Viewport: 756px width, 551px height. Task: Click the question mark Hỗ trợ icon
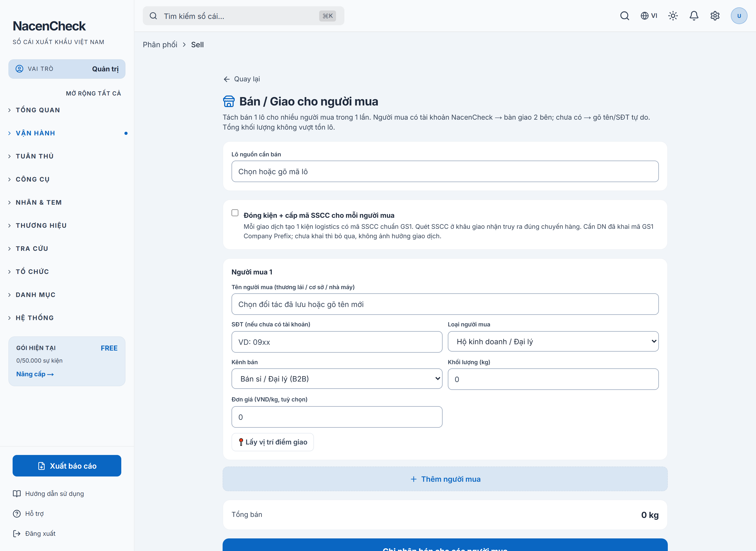tap(17, 514)
